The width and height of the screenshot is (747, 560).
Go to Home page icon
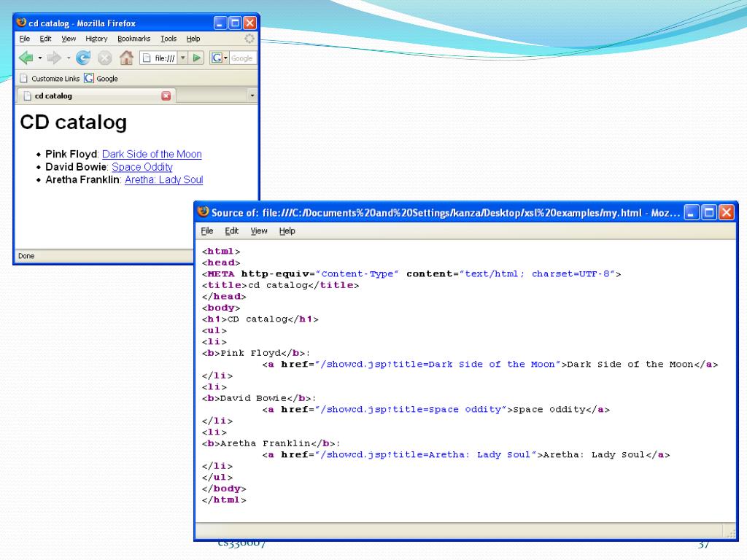126,58
